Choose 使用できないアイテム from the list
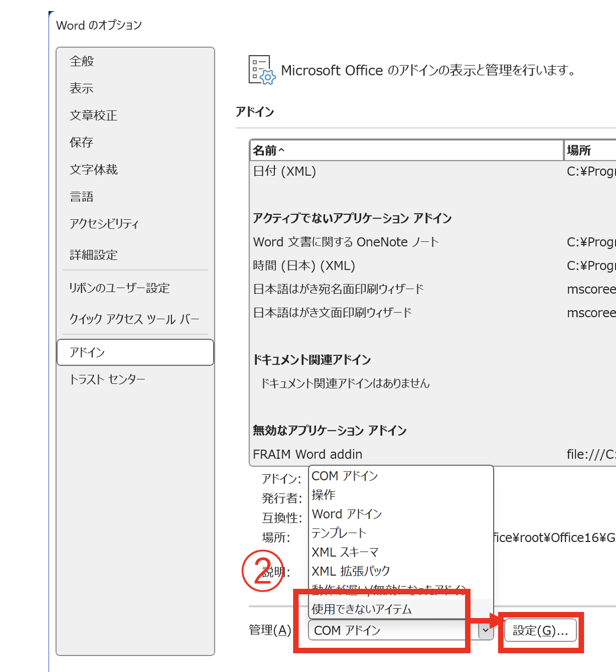Screen dimensions: 616x672 [361, 609]
